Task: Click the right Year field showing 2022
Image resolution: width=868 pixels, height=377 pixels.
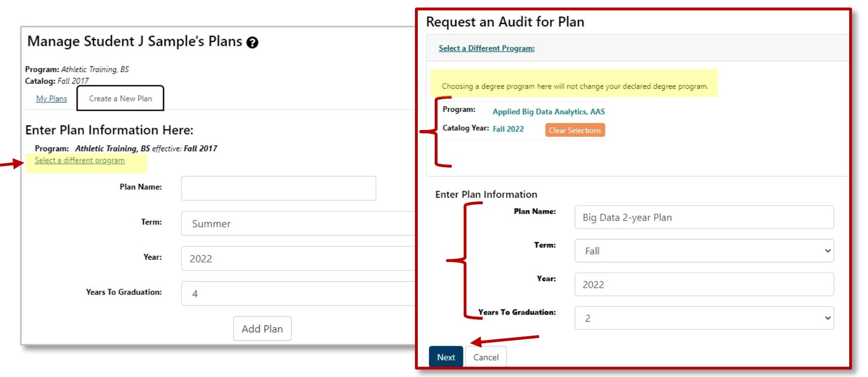Action: (704, 285)
